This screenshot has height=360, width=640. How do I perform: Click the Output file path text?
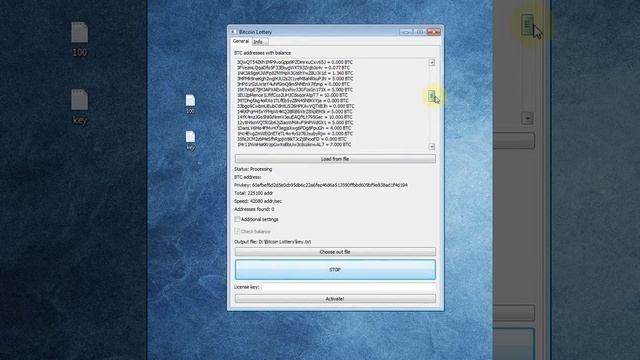pyautogui.click(x=285, y=242)
